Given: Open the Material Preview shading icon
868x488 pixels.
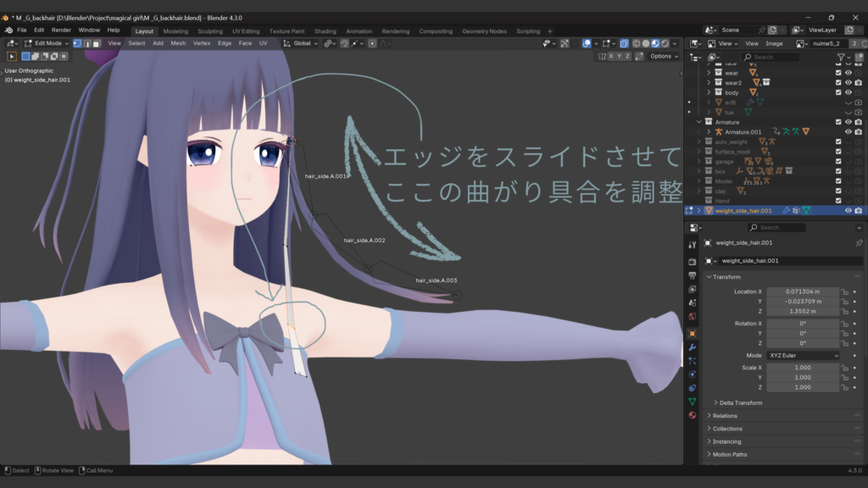Looking at the screenshot, I should click(x=655, y=43).
